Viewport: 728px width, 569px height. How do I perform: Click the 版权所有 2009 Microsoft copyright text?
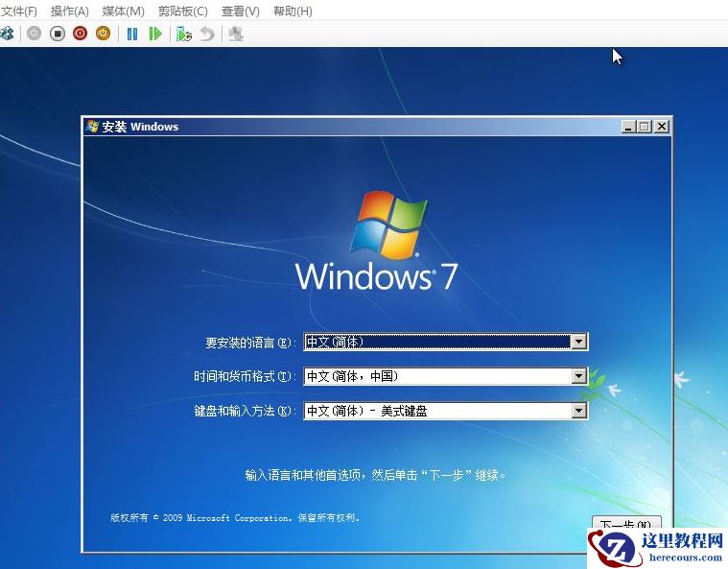tap(235, 517)
